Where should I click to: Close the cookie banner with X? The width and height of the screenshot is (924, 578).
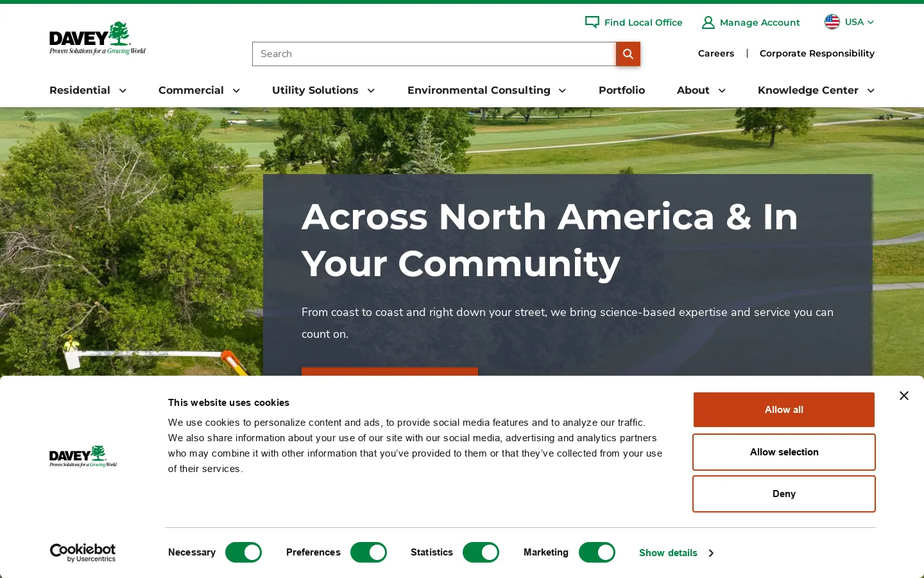(x=904, y=396)
